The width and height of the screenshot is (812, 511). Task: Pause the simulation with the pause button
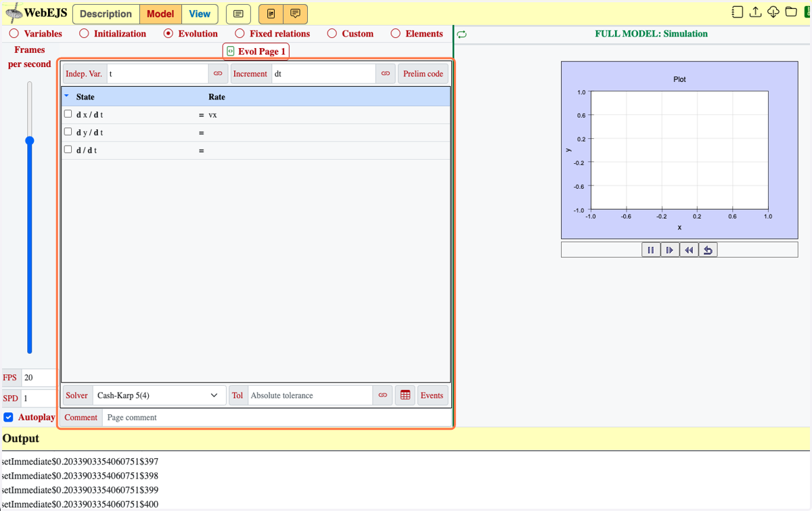651,250
